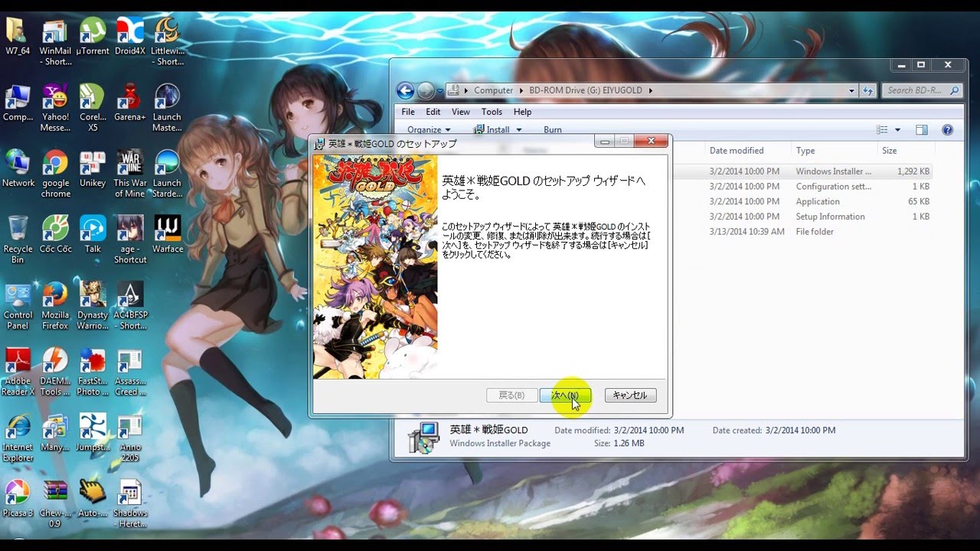The image size is (980, 551).
Task: Click the Search BD-ROM input field
Action: tap(921, 90)
